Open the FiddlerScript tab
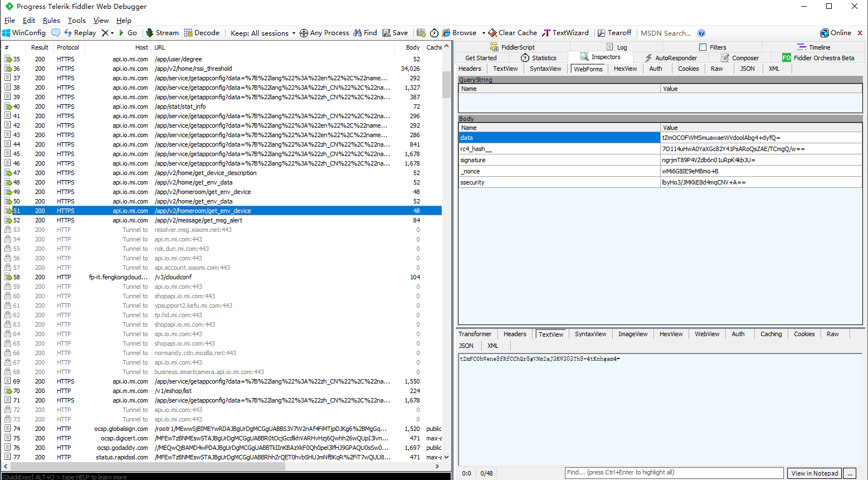868x480 pixels. pos(513,47)
